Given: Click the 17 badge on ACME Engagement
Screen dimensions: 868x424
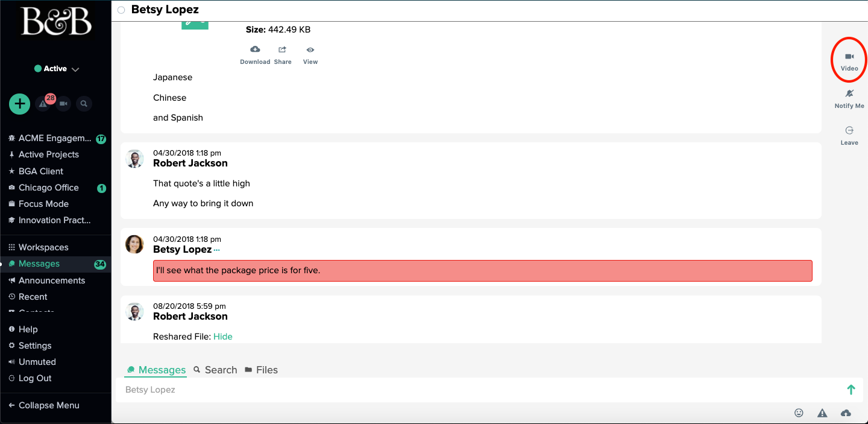Looking at the screenshot, I should coord(101,139).
